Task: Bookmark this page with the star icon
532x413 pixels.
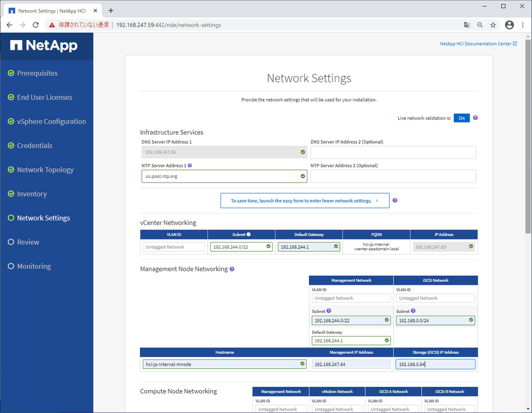Action: coord(493,25)
